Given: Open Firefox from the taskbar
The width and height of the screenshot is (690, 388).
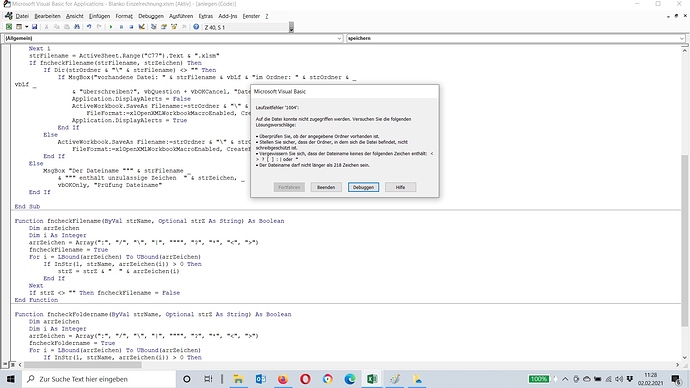Looking at the screenshot, I should point(283,379).
